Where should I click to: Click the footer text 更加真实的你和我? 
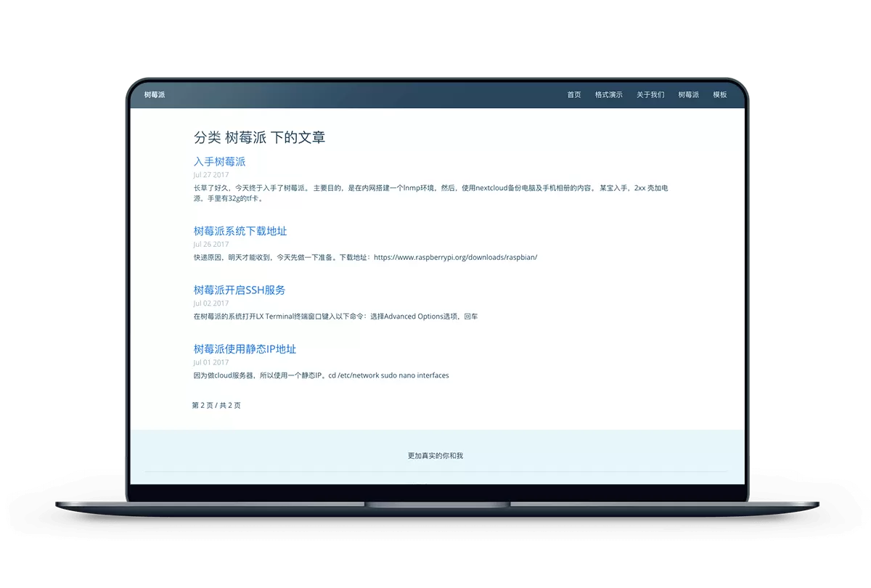tap(435, 456)
